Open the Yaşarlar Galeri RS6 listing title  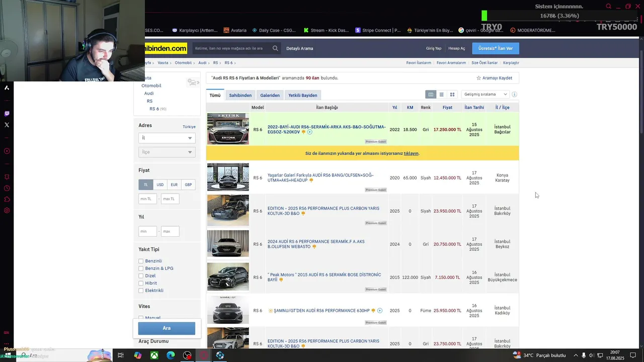coord(320,177)
